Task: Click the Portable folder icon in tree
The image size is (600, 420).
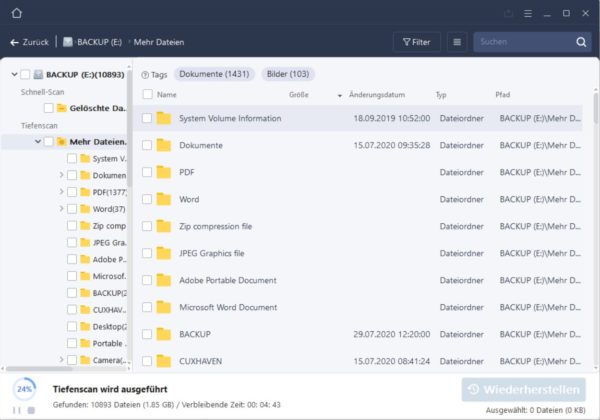Action: coord(85,343)
